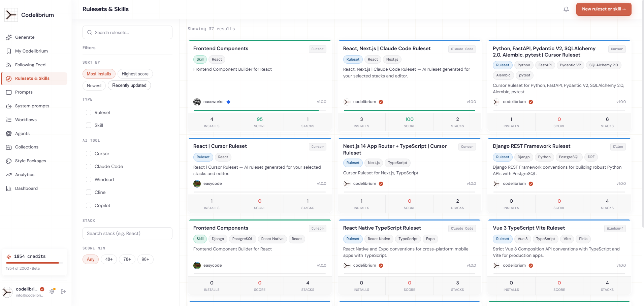Click the Pinia tag on Vue card
Image resolution: width=644 pixels, height=306 pixels.
583,239
